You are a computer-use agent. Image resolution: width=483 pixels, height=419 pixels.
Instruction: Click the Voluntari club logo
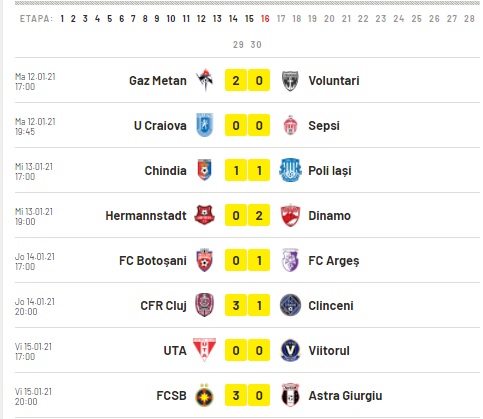290,81
